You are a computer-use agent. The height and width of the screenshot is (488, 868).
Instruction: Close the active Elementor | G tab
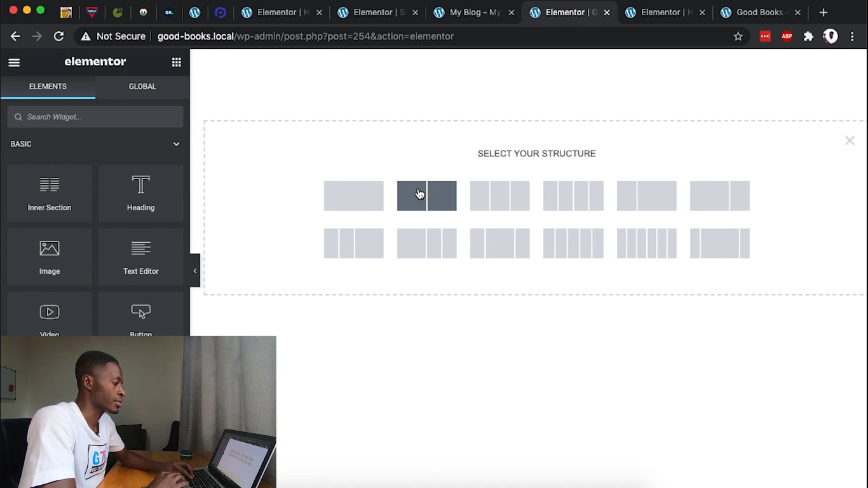click(607, 12)
